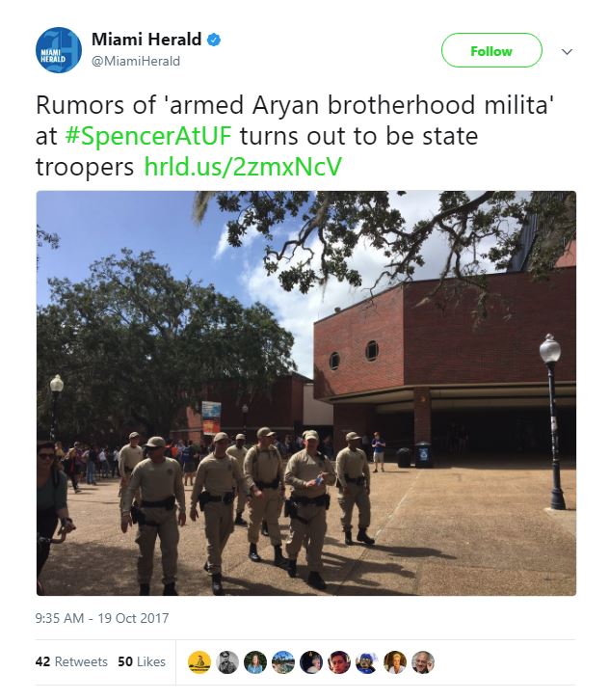609x700 pixels.
Task: Open the sixth liker's avatar with red background
Action: (339, 662)
